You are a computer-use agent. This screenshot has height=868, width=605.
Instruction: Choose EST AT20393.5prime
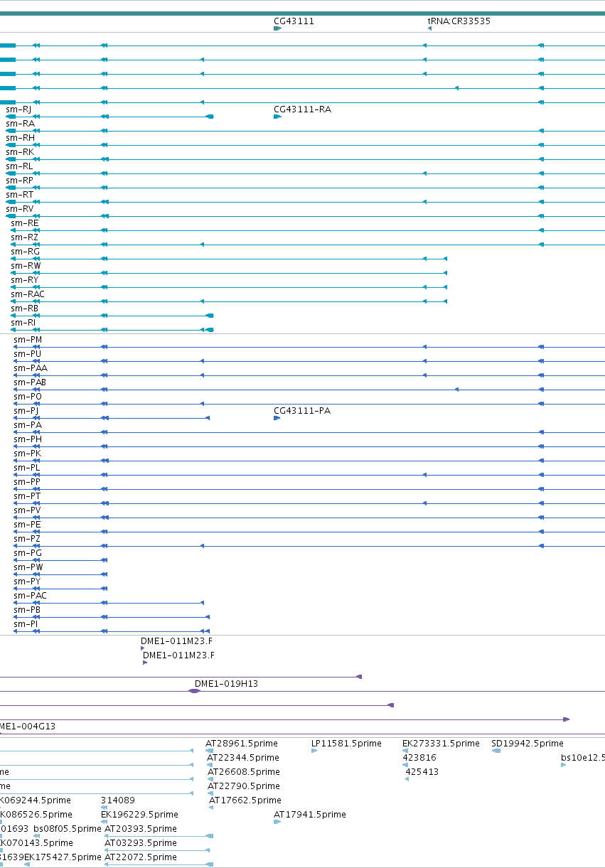tap(141, 829)
